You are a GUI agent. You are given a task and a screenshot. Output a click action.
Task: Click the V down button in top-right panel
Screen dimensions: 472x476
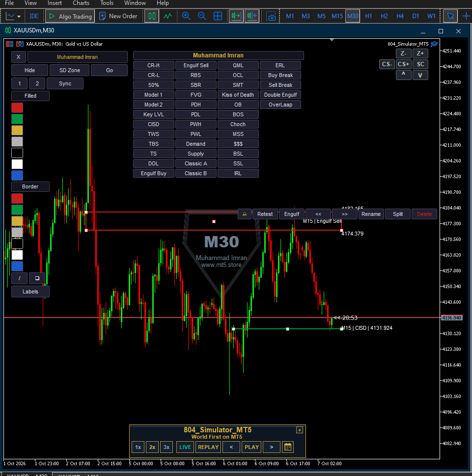pyautogui.click(x=420, y=75)
